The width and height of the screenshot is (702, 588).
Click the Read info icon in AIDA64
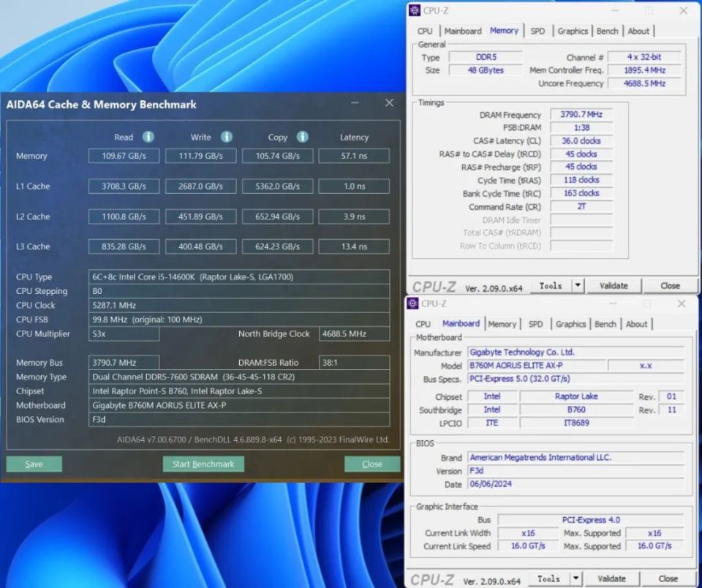(148, 137)
